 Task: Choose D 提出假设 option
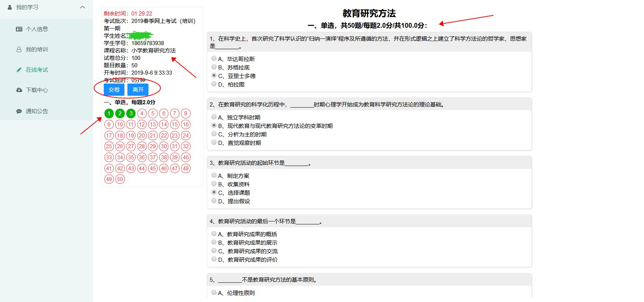point(214,201)
